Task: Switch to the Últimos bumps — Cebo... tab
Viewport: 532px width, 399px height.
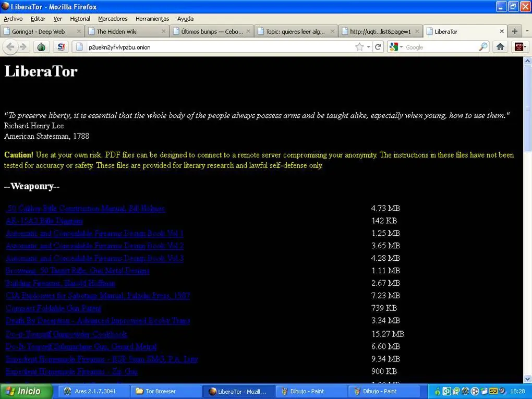Action: pyautogui.click(x=212, y=31)
